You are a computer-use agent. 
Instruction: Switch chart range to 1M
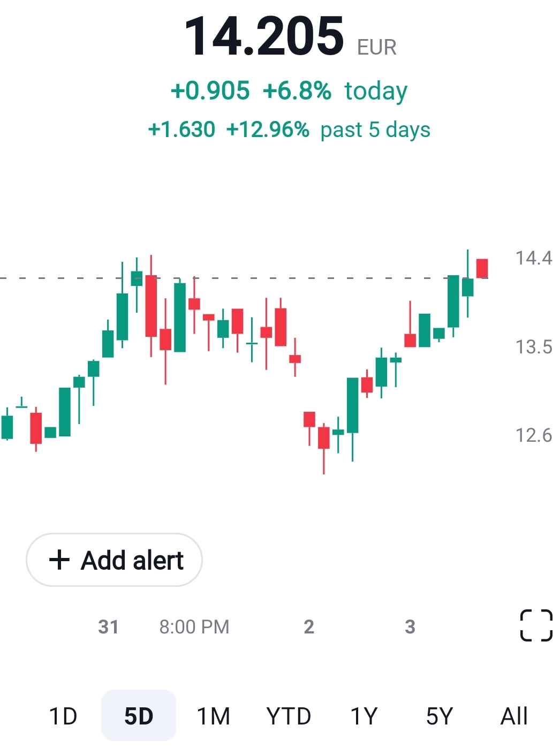coord(214,716)
